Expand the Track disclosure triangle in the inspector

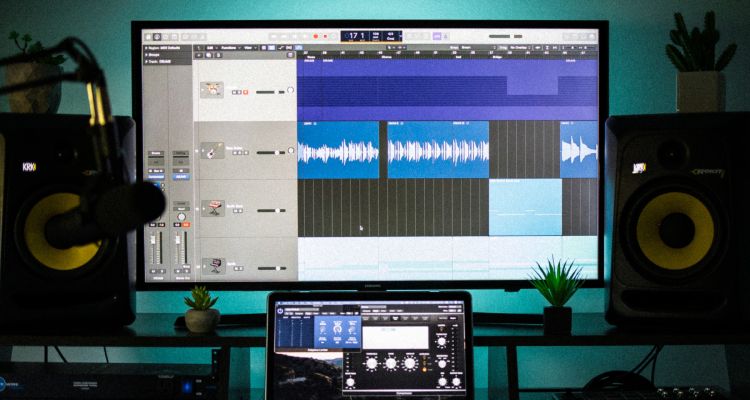click(x=145, y=61)
